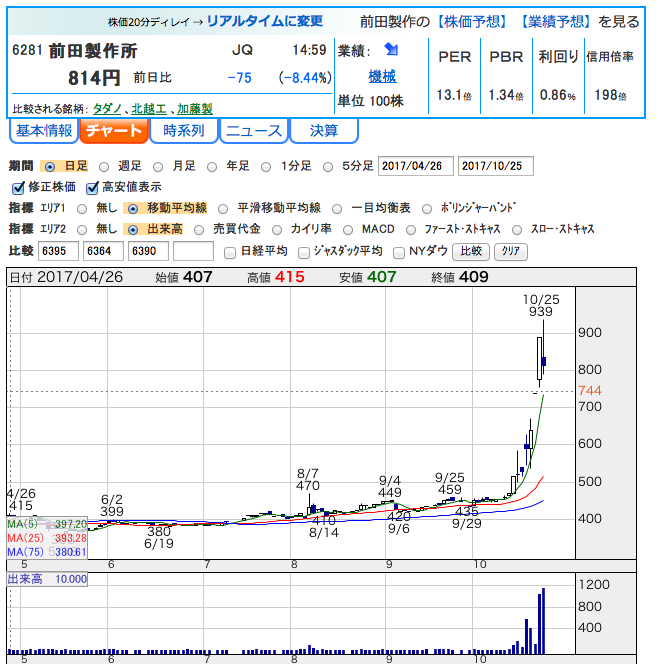The image size is (658, 664).
Task: Open the 株価予想 link
Action: point(472,21)
